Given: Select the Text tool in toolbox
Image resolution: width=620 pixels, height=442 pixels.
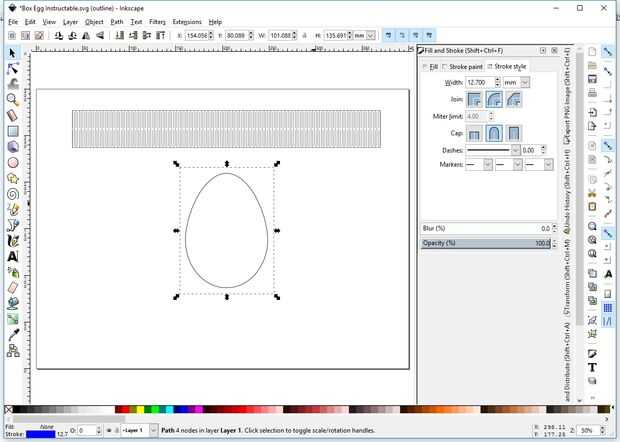Looking at the screenshot, I should coord(13,257).
